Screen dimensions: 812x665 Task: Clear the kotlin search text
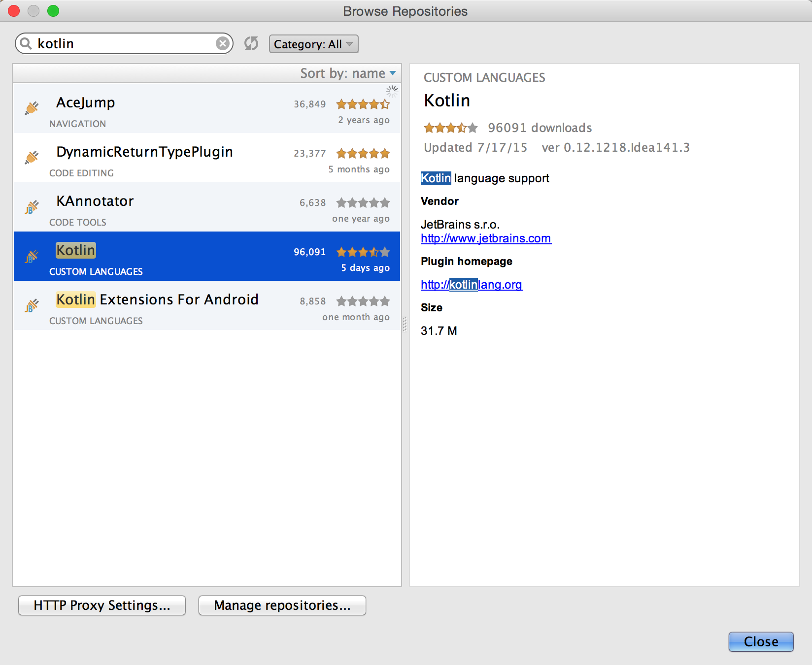[x=223, y=44]
